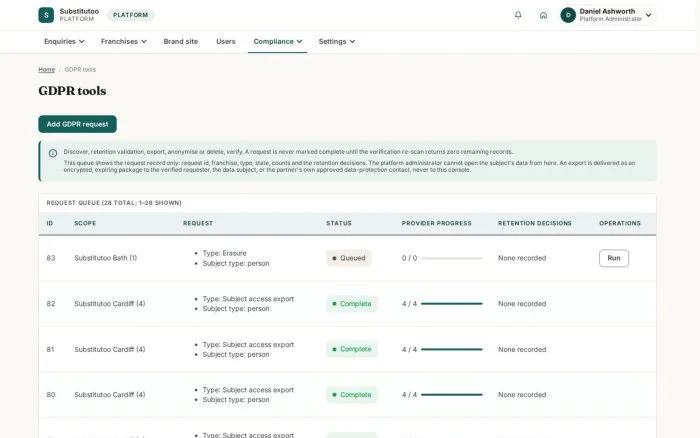Viewport: 700px width, 438px height.
Task: Click the progress bar for request 81
Action: point(451,349)
